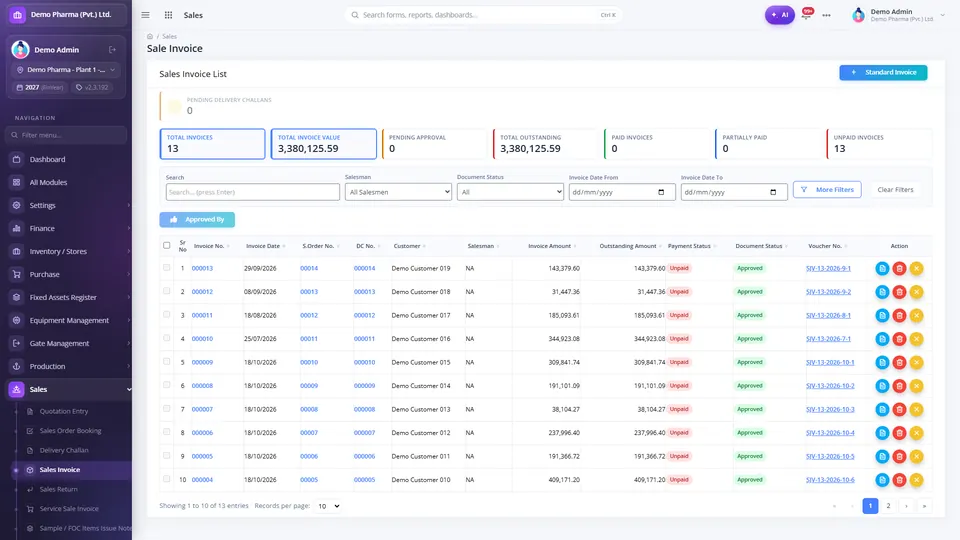Delete invoice 000008 using red action icon
960x540 pixels.
click(899, 386)
